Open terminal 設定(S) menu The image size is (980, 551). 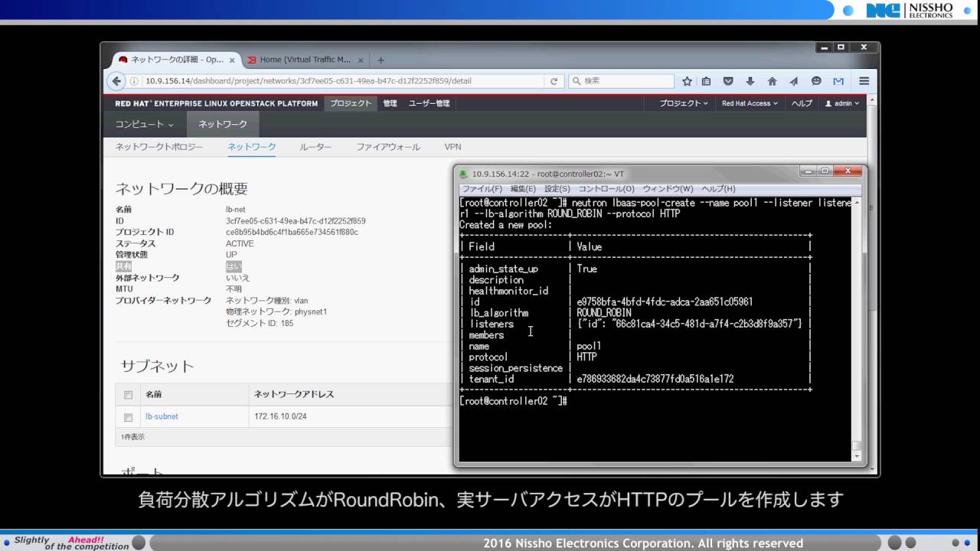coord(557,189)
